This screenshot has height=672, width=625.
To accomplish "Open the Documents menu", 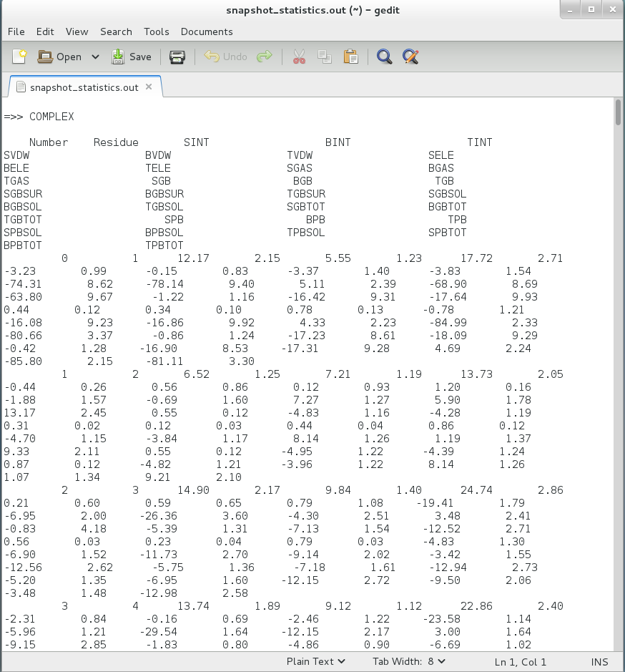I will coord(207,31).
